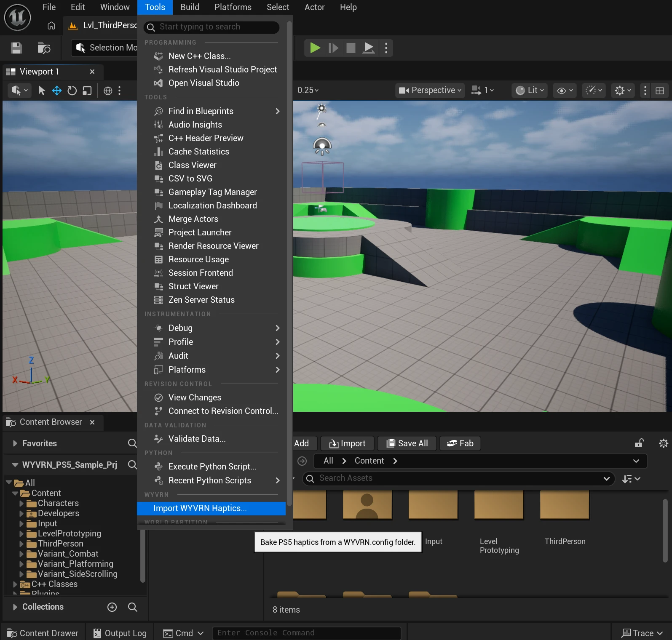Click the Save All button
This screenshot has height=640, width=672.
407,443
